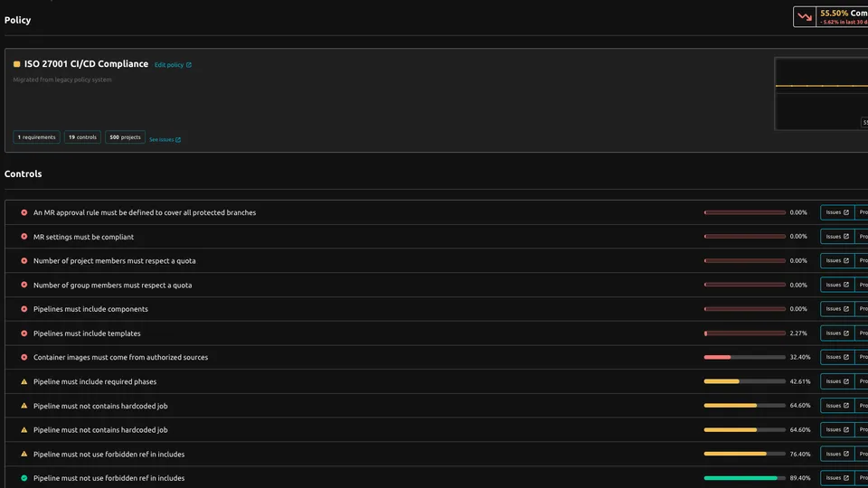This screenshot has height=488, width=868.
Task: Click the 500 projects badge
Action: 125,137
